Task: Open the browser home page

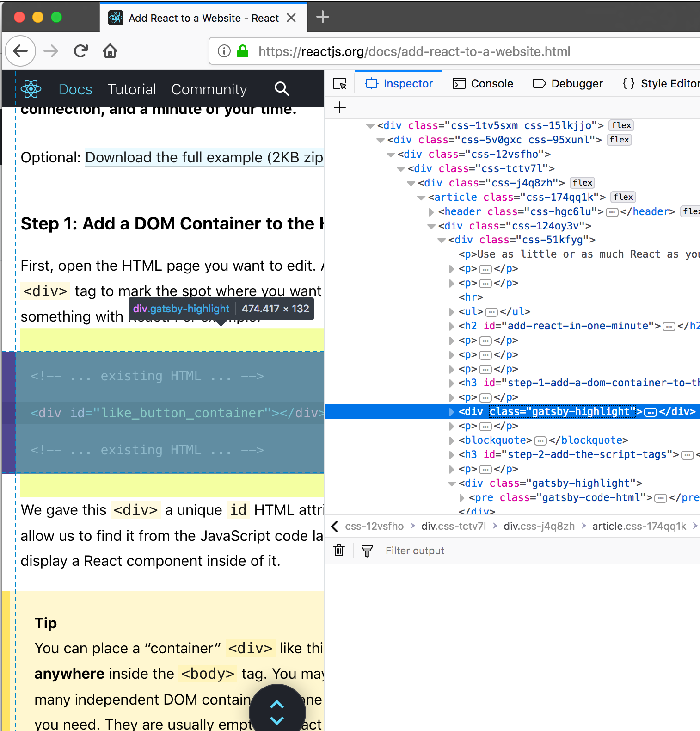Action: coord(110,51)
